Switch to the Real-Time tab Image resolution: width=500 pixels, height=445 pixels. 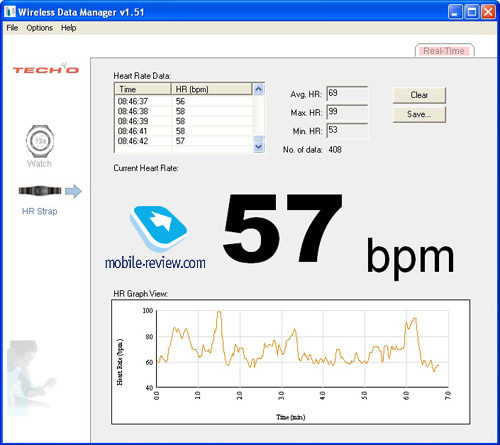pyautogui.click(x=444, y=51)
